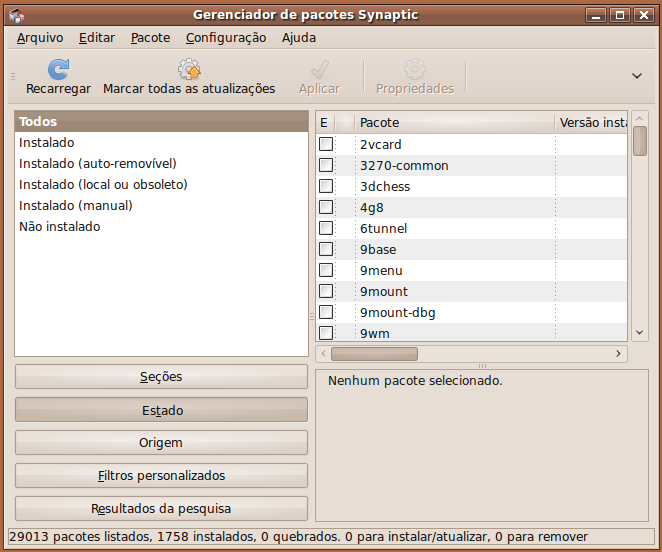Toggle the checkbox for 3270-common

click(326, 165)
